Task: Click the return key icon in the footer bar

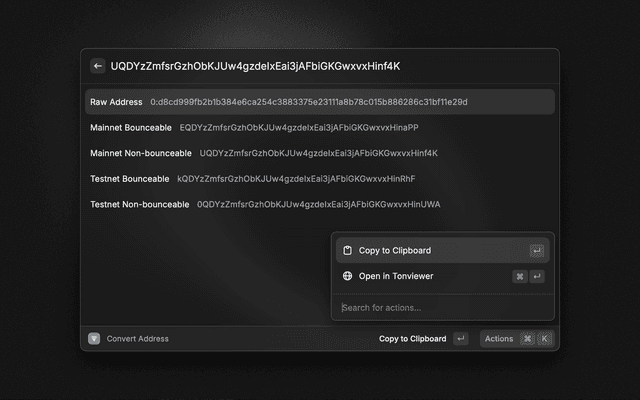Action: coord(460,339)
